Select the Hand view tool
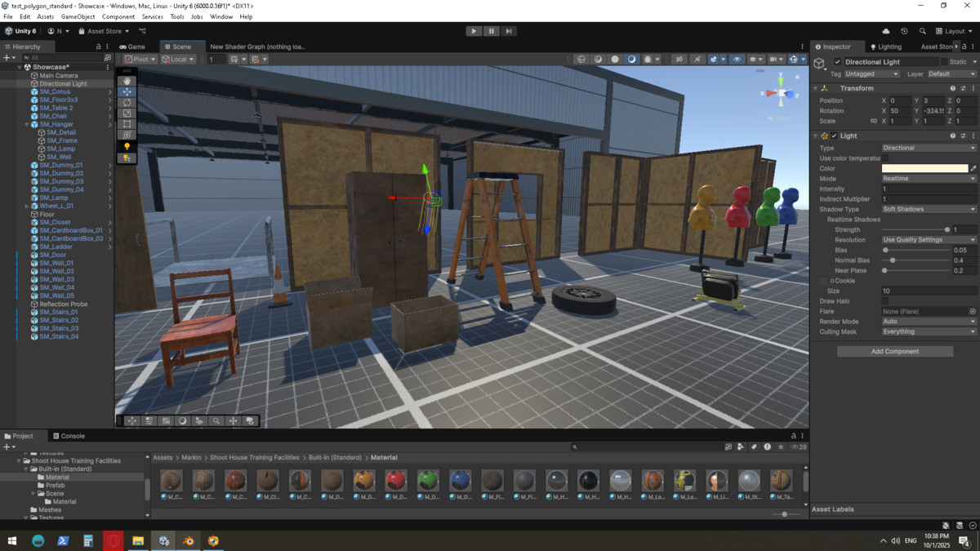 pyautogui.click(x=127, y=81)
